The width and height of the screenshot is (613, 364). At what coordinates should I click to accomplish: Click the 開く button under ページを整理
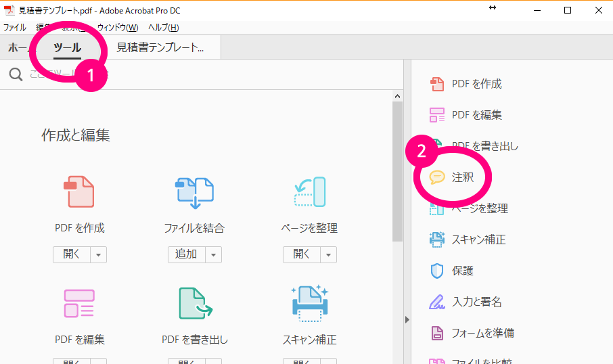click(x=301, y=255)
